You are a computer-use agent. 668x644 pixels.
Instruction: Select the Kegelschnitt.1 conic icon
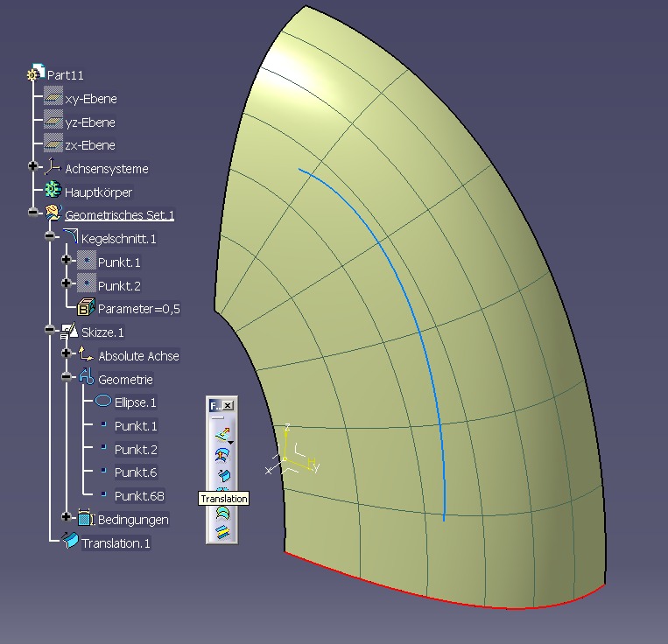pos(70,236)
